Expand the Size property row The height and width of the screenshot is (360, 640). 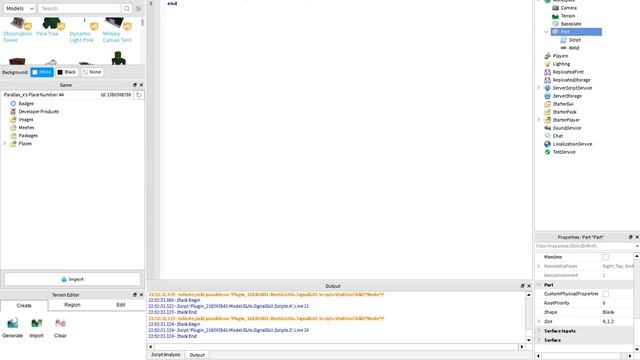pos(539,322)
